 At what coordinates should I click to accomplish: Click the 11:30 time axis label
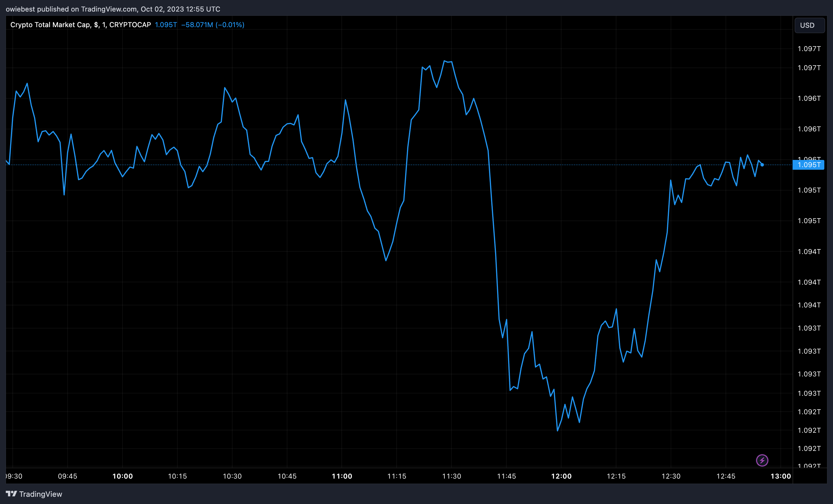452,476
